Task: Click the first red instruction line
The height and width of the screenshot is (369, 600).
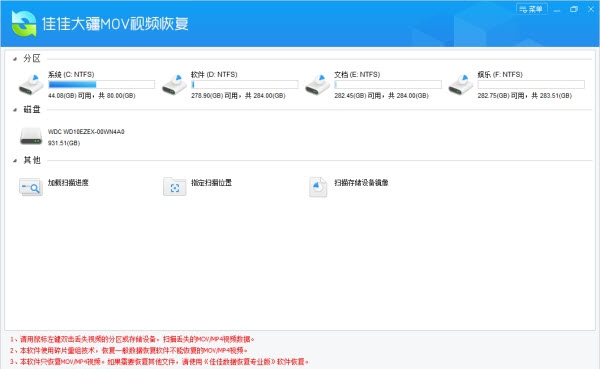Action: (x=132, y=339)
